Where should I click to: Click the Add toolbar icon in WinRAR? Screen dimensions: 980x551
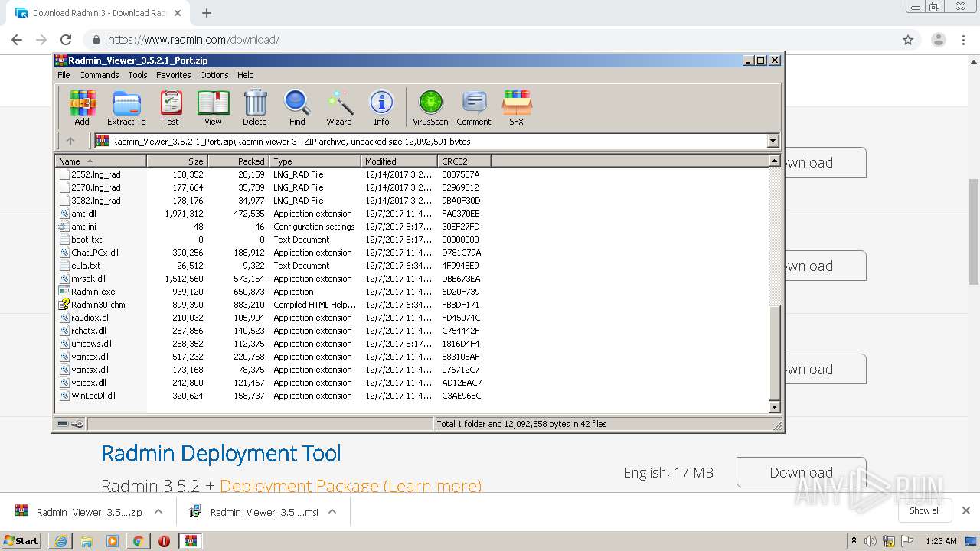(x=82, y=107)
